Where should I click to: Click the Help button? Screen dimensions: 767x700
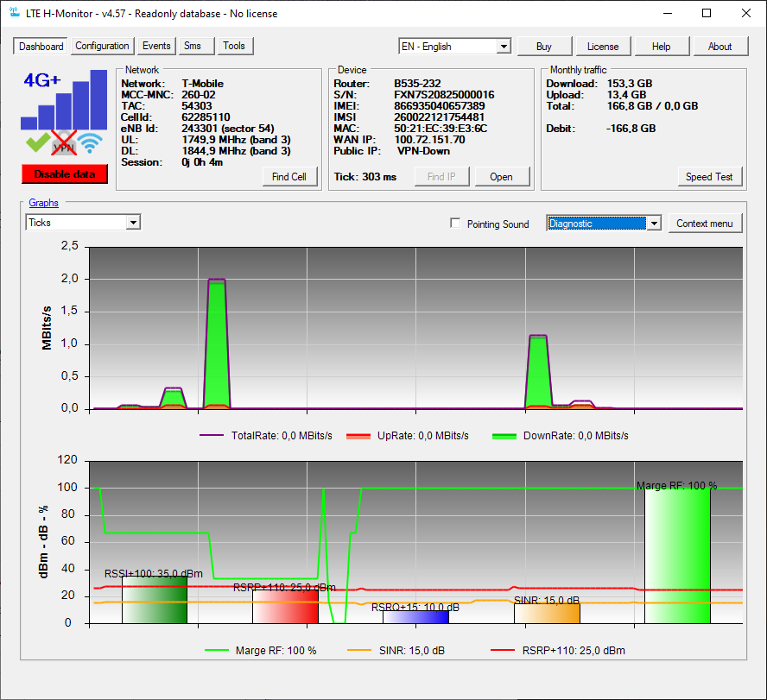point(662,47)
